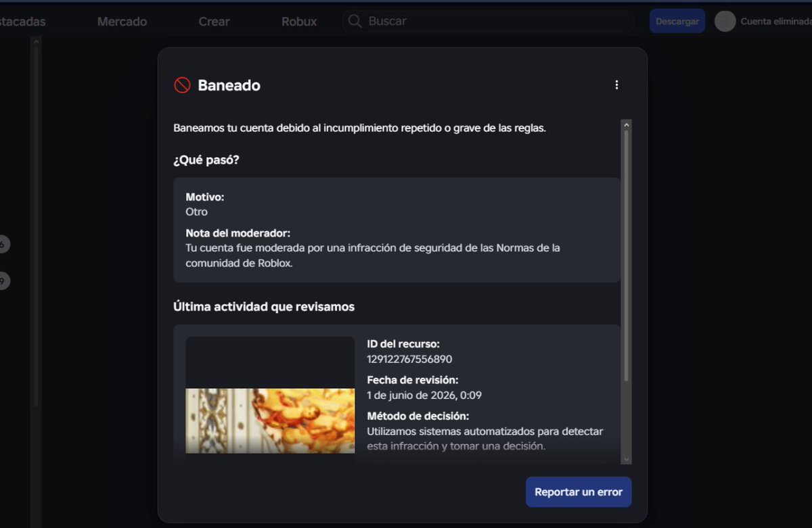Open the Crear tab
This screenshot has width=812, height=528.
pyautogui.click(x=214, y=22)
